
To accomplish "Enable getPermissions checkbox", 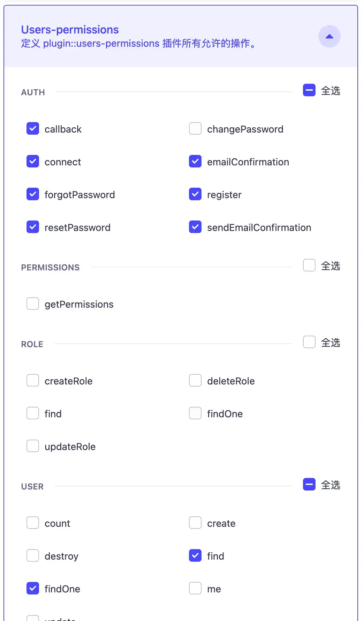I will pyautogui.click(x=33, y=304).
